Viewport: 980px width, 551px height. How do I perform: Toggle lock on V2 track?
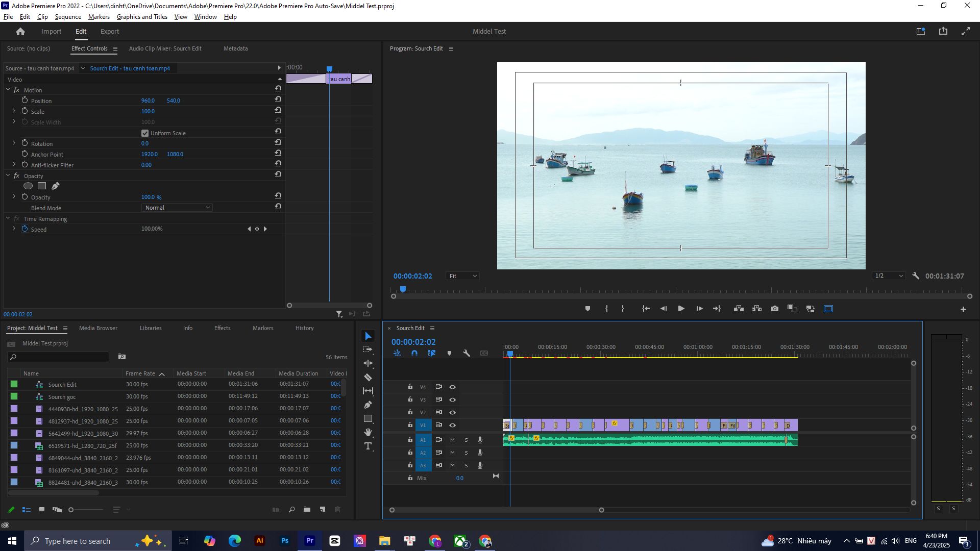(410, 412)
